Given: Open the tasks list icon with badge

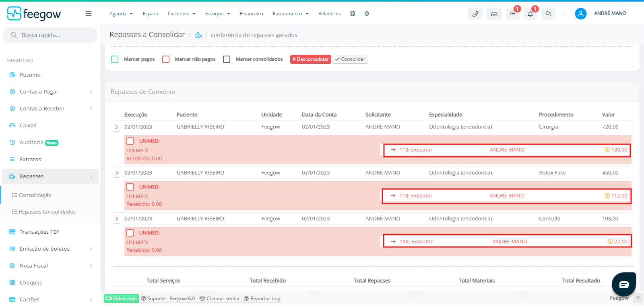Looking at the screenshot, I should [x=512, y=14].
